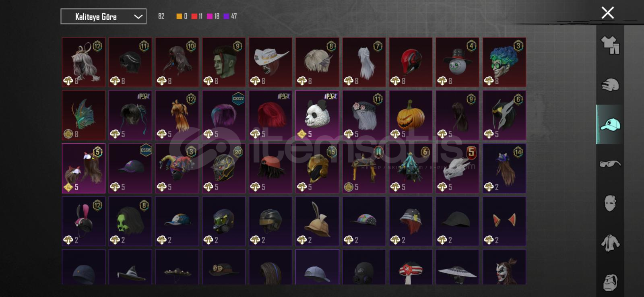This screenshot has height=297, width=644.
Task: Open the sunglasses category icon
Action: (610, 164)
